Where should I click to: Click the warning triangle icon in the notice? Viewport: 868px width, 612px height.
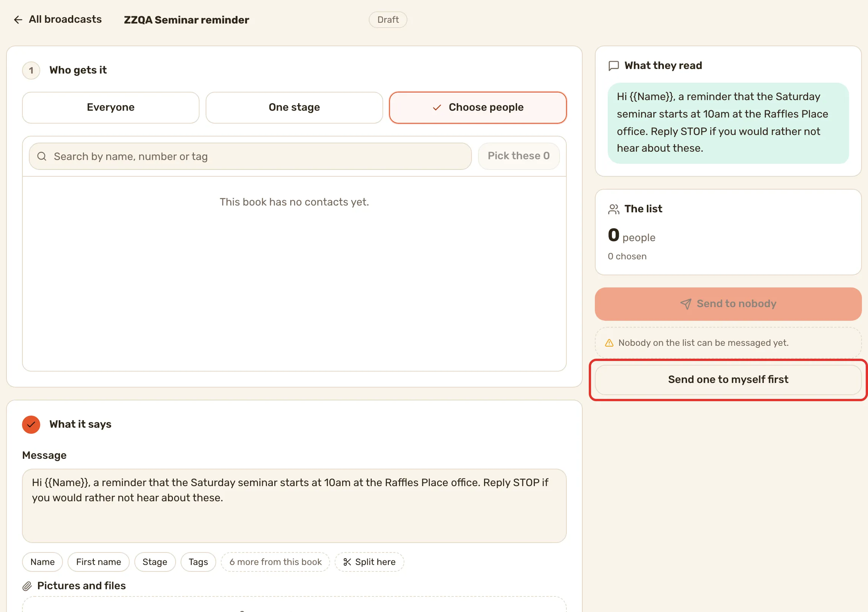[609, 343]
